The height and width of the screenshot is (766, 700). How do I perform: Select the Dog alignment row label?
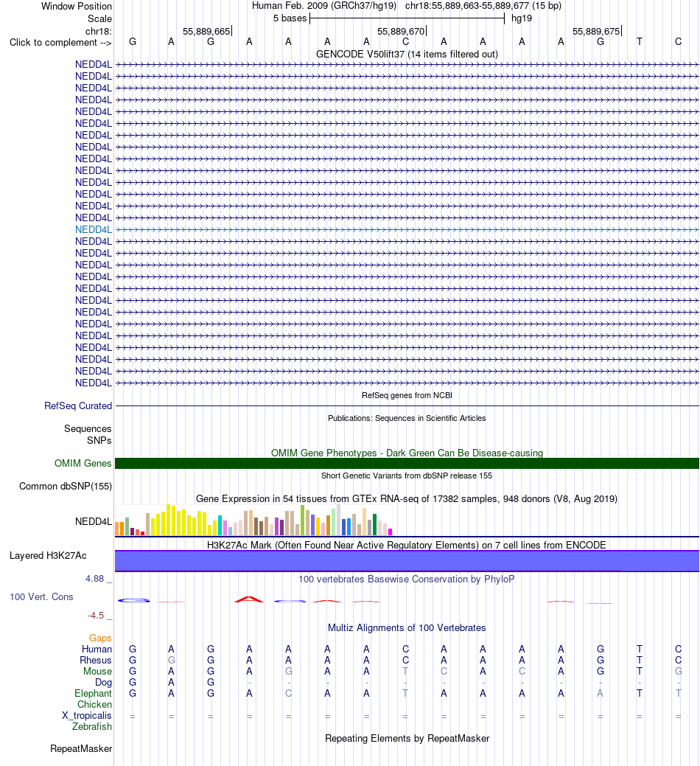103,683
